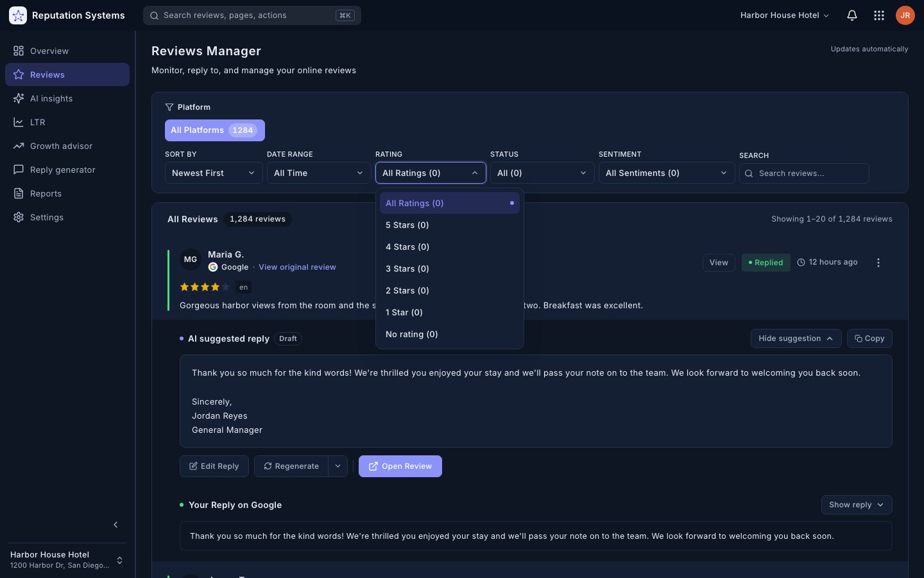The height and width of the screenshot is (578, 924).
Task: Click the Google logo beside Maria G.
Action: point(213,267)
